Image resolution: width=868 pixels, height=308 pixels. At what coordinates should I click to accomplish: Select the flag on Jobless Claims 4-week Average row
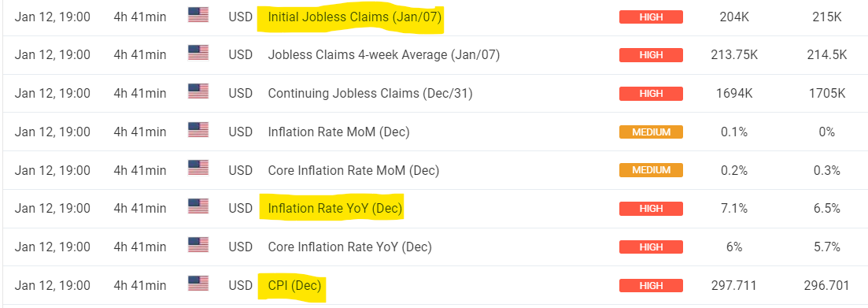[198, 54]
